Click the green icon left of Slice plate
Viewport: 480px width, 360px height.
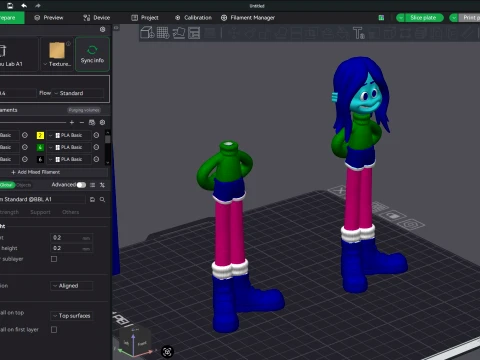click(x=381, y=18)
